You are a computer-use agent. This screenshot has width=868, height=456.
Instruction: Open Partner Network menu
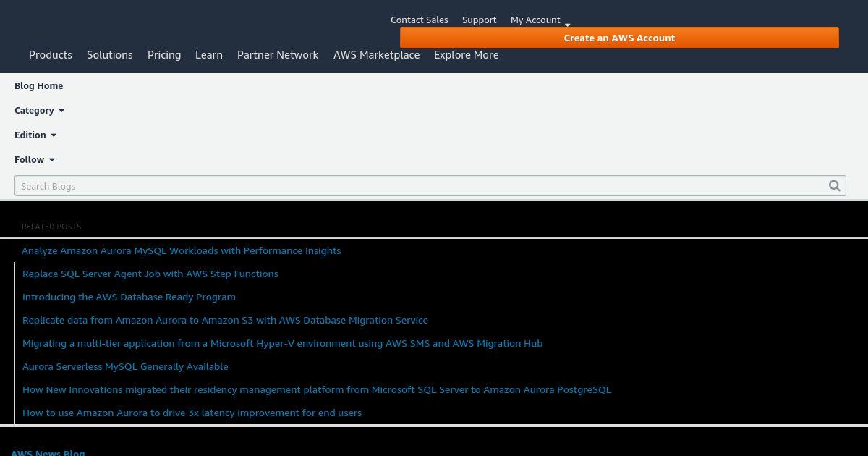click(x=278, y=55)
